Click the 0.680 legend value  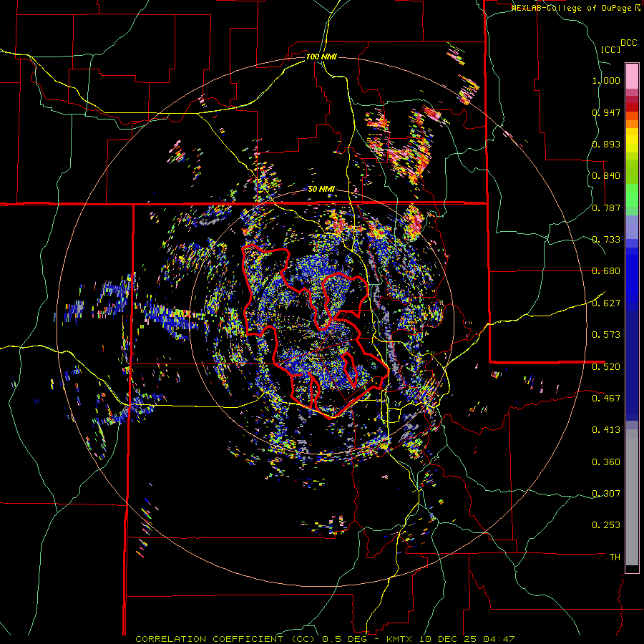point(606,271)
